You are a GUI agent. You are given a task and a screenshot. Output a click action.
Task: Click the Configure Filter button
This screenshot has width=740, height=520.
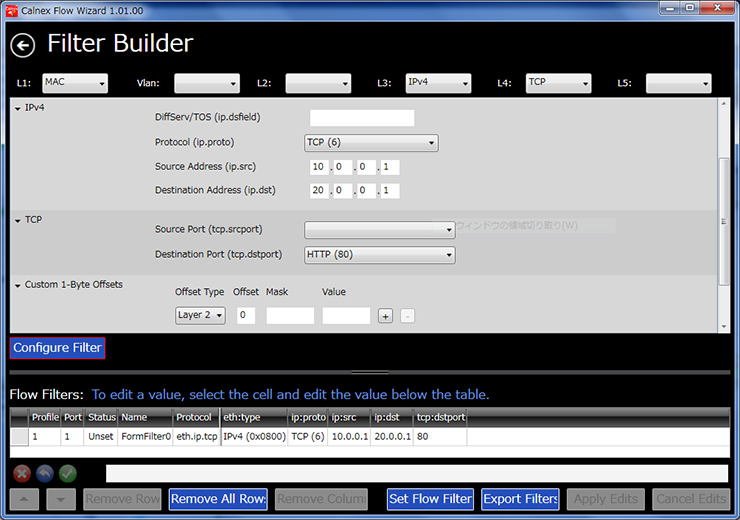[58, 348]
